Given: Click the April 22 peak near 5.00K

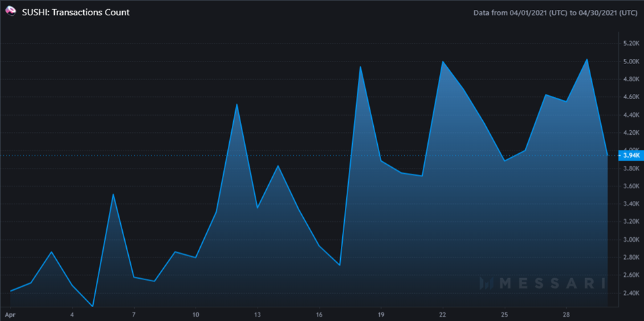Looking at the screenshot, I should click(443, 61).
